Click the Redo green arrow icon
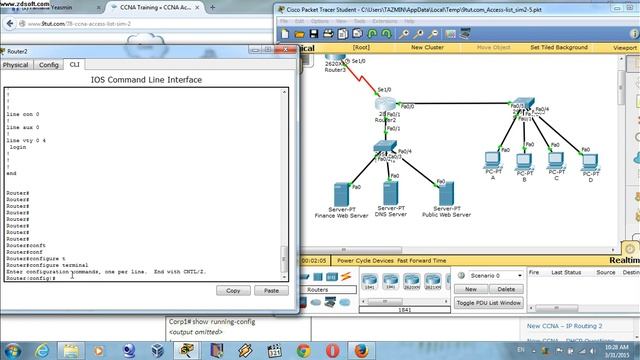This screenshot has height=360, width=640. [386, 34]
